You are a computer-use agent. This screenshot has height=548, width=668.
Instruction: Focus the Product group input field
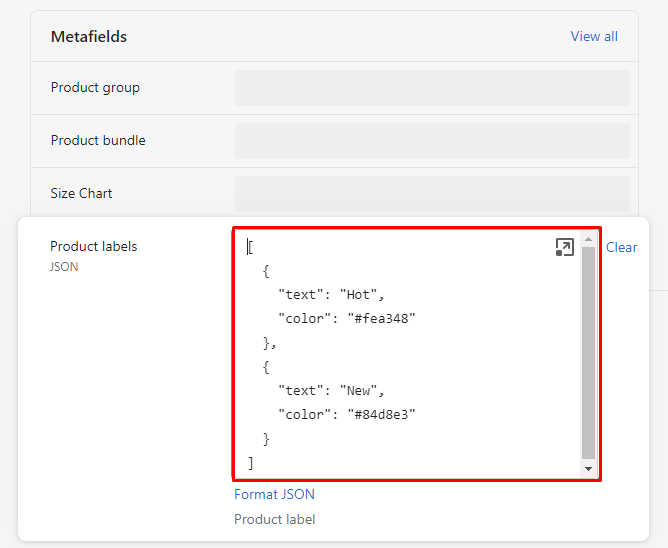(x=432, y=88)
